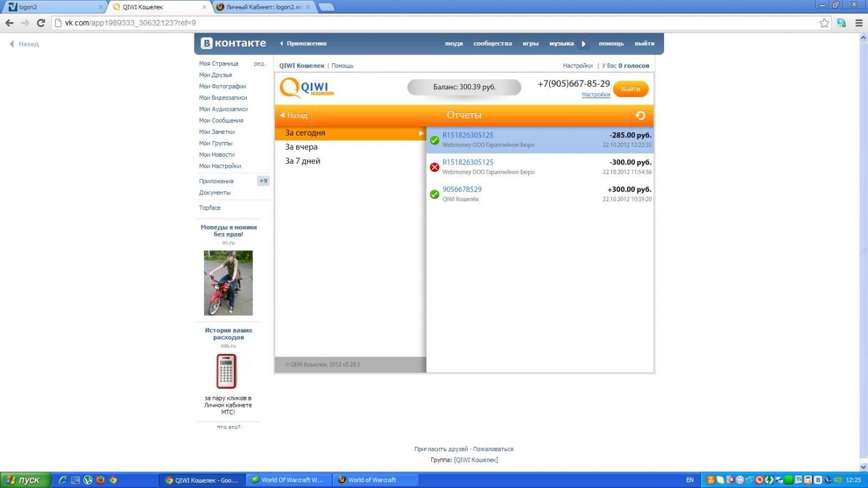The image size is (868, 488).
Task: Click игры in the VK top menu
Action: point(531,43)
